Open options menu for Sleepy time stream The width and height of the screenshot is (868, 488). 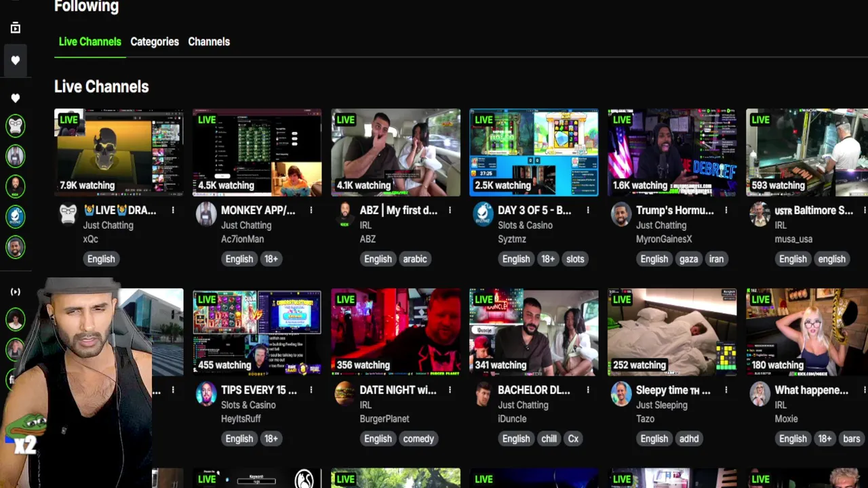[x=726, y=390]
